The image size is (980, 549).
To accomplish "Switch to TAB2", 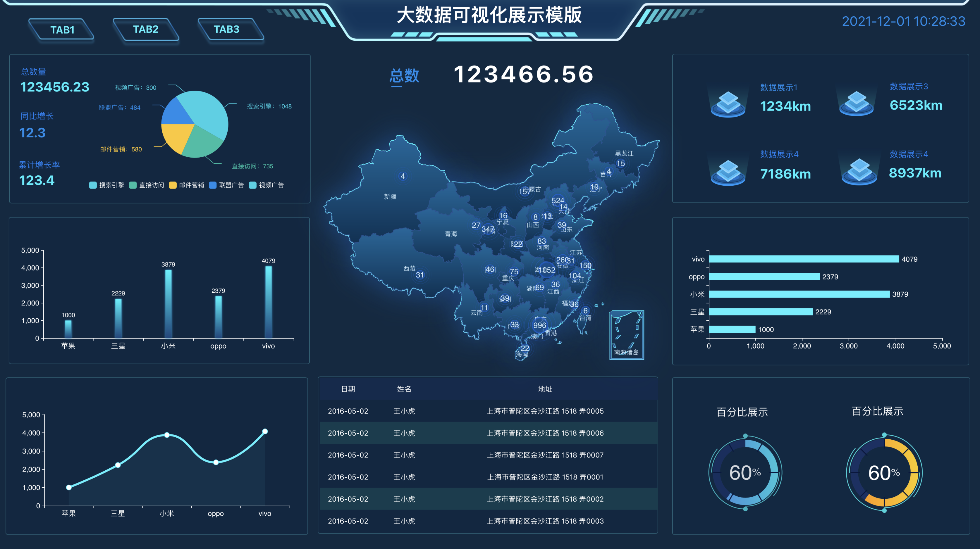I will [146, 29].
